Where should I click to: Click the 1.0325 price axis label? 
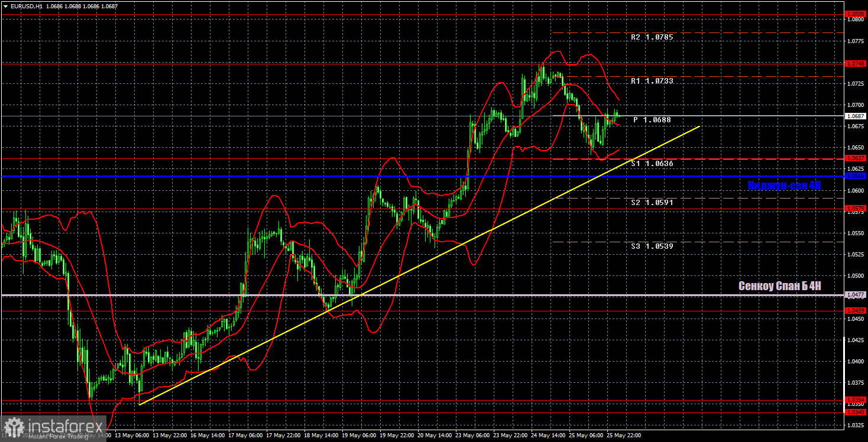856,425
